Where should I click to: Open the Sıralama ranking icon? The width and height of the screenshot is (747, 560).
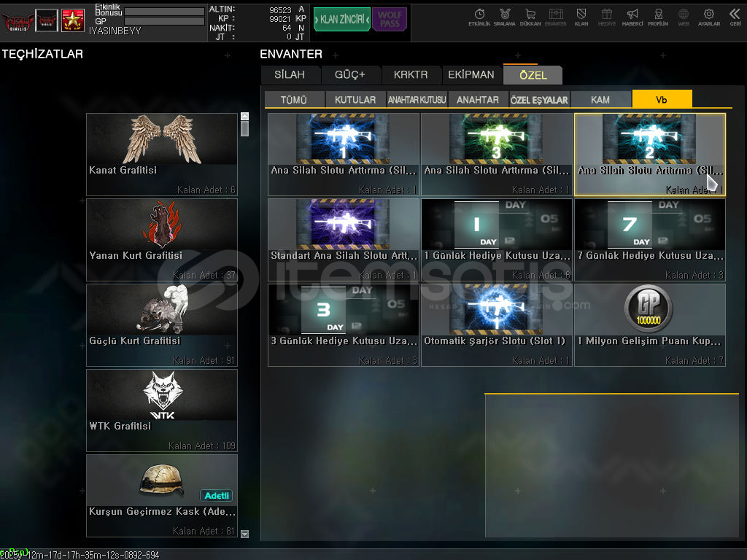tap(505, 17)
